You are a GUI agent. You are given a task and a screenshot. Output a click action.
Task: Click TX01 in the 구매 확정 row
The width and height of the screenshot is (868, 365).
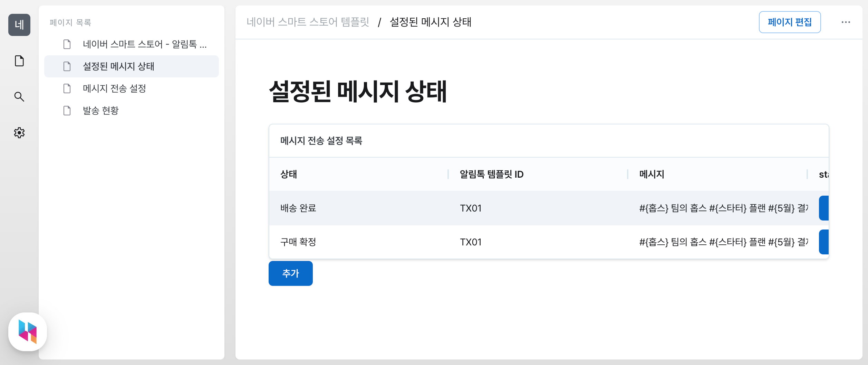point(471,242)
